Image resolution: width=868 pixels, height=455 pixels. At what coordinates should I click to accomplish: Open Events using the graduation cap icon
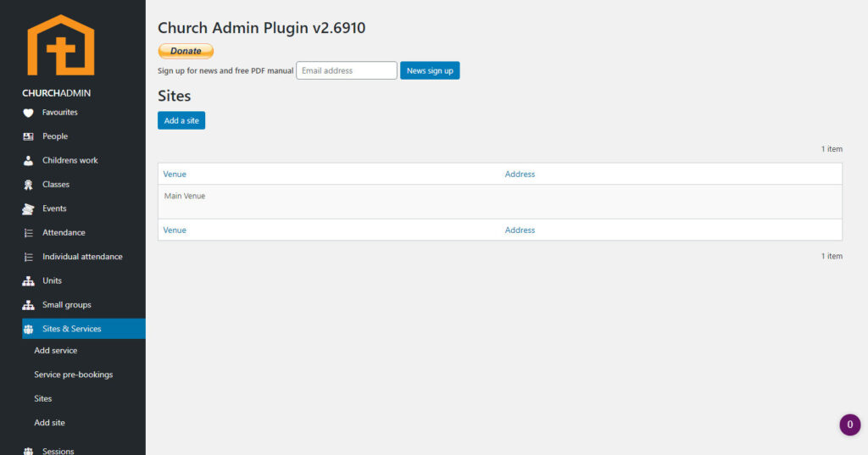click(x=28, y=208)
